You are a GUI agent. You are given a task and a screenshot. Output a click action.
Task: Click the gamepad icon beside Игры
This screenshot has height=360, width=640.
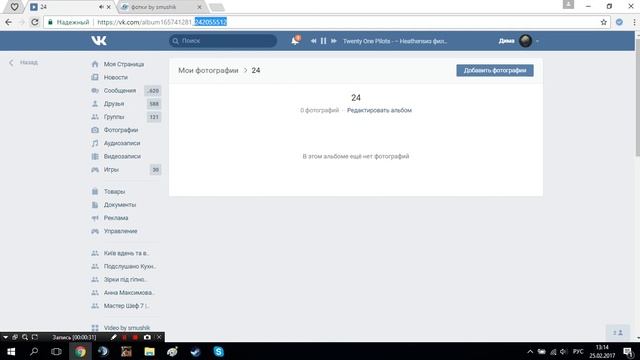(x=95, y=169)
